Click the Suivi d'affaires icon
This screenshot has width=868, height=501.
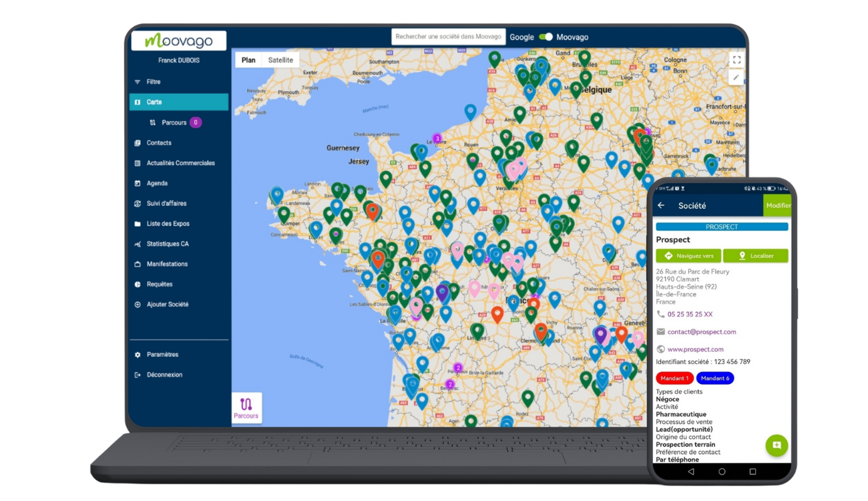pyautogui.click(x=138, y=203)
